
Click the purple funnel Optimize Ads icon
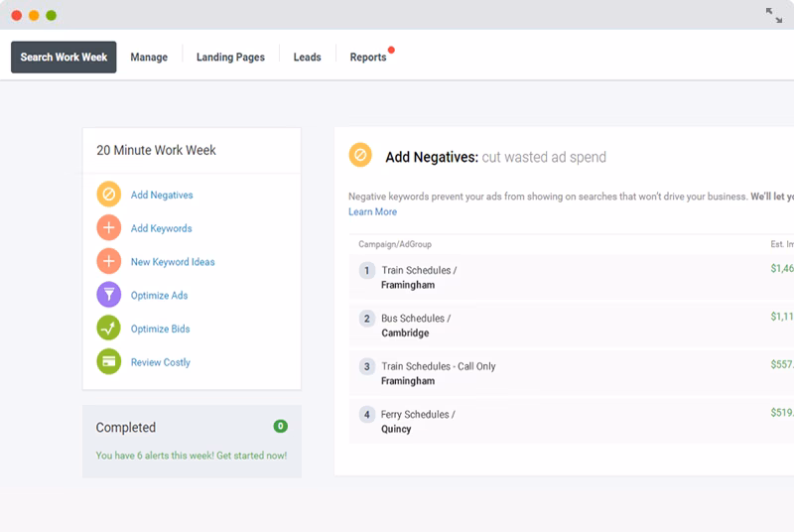point(109,295)
